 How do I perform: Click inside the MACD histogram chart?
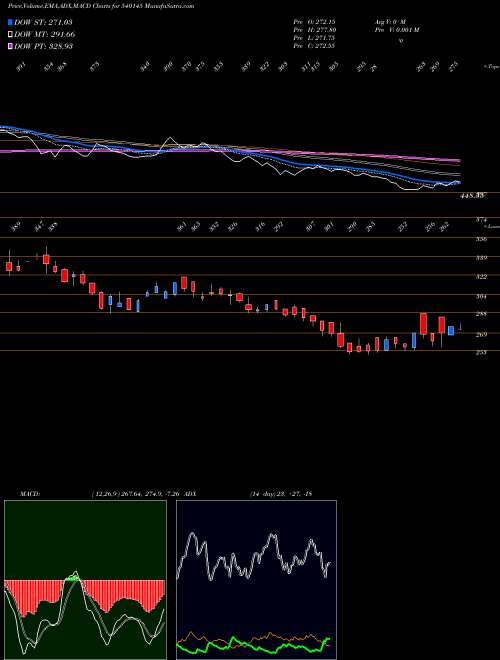pyautogui.click(x=85, y=580)
